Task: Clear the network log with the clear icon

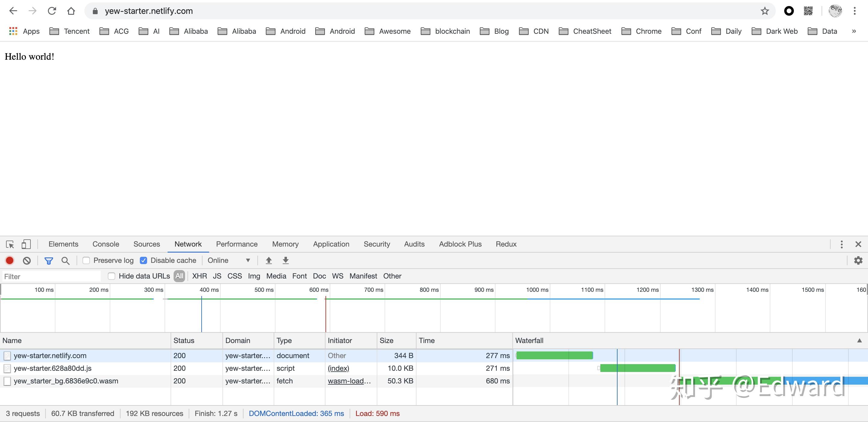Action: (27, 260)
